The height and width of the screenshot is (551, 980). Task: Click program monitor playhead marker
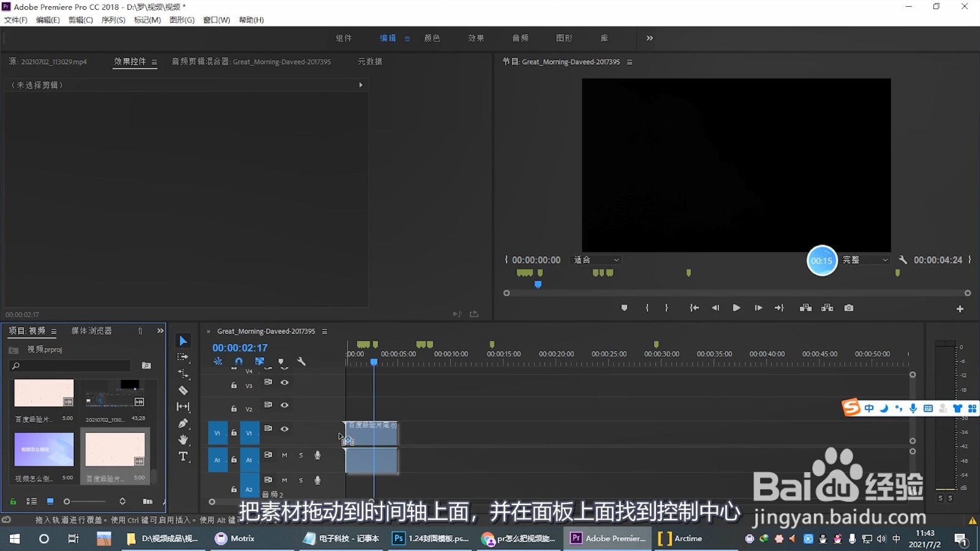tap(538, 284)
